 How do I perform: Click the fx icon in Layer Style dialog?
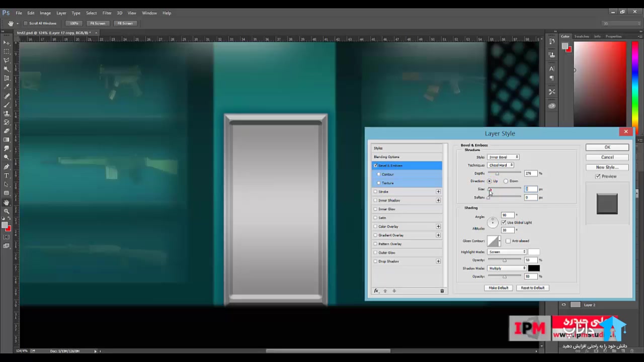[376, 291]
